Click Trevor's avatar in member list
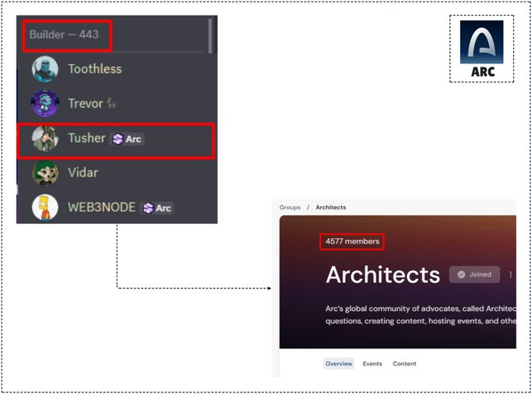Viewport: 532px width, 394px height. coord(45,103)
